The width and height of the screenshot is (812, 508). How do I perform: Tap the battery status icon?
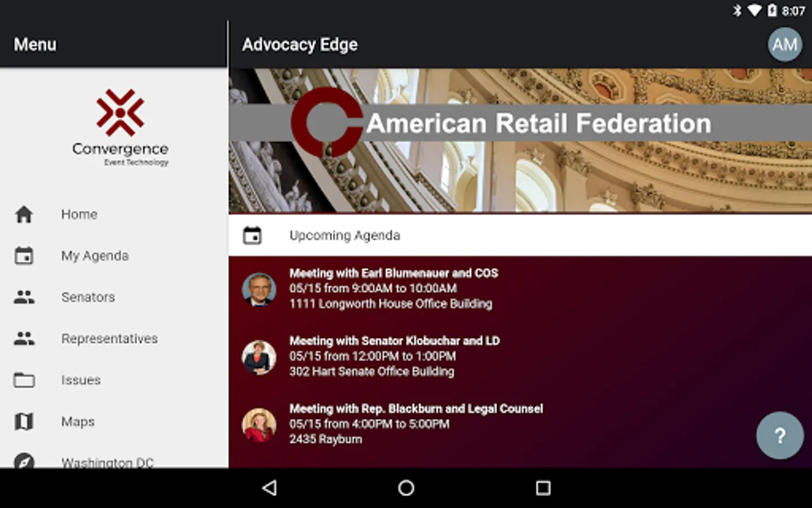[x=772, y=10]
